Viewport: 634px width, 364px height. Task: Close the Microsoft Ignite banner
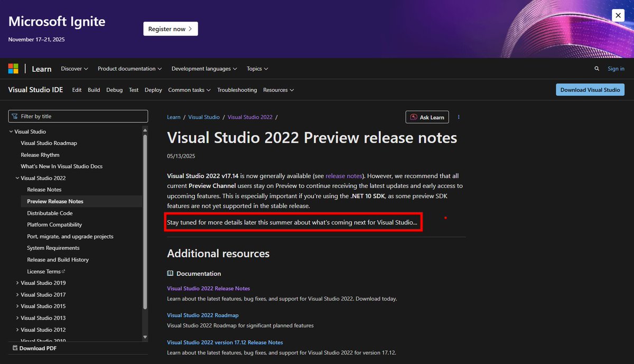(618, 15)
